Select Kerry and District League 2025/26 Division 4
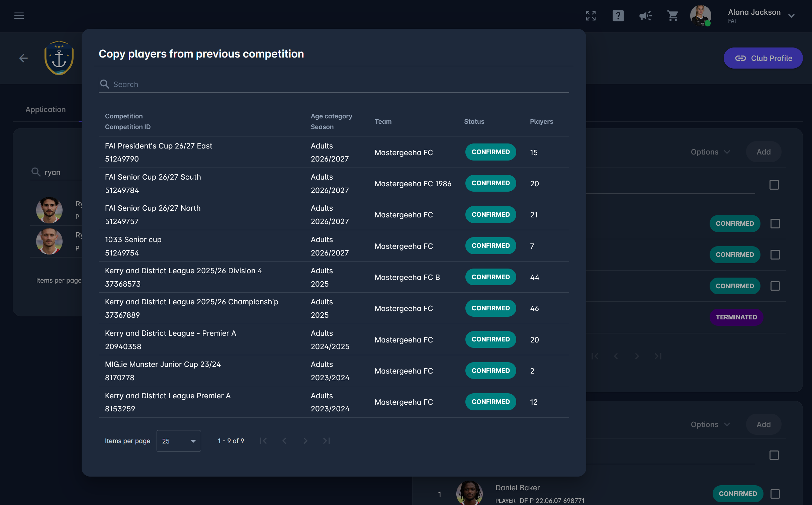 (334, 277)
